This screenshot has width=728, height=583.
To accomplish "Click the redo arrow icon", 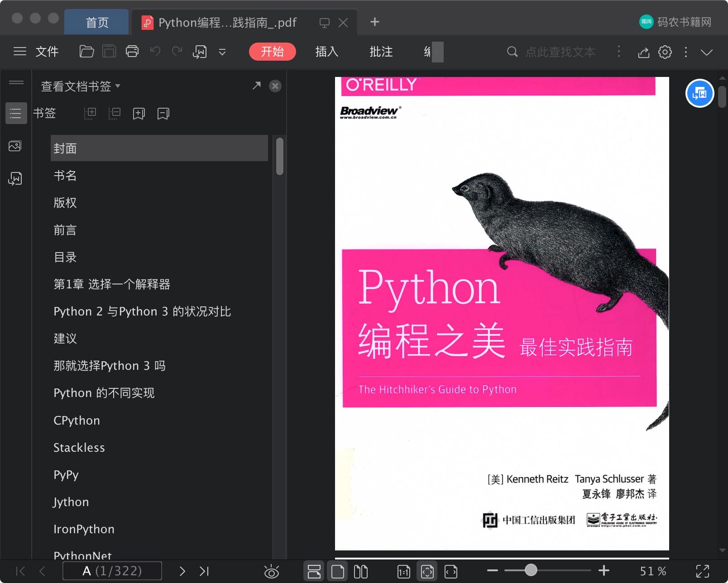I will click(177, 51).
